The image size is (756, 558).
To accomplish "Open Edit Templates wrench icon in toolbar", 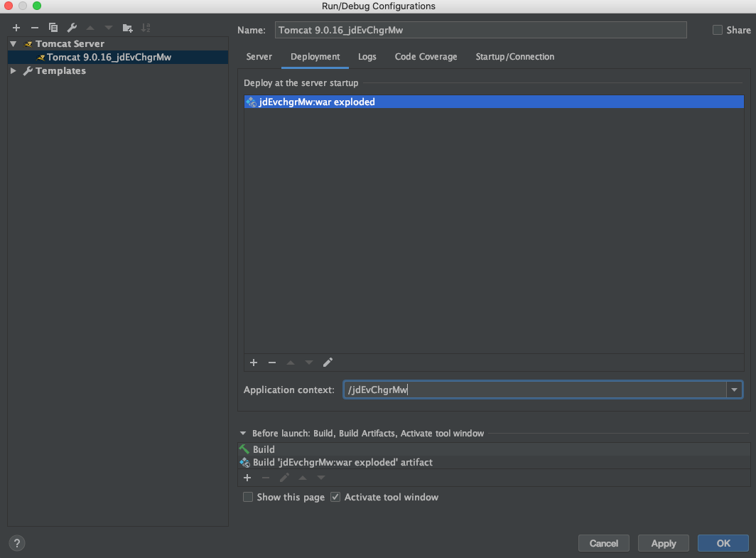I will 72,28.
